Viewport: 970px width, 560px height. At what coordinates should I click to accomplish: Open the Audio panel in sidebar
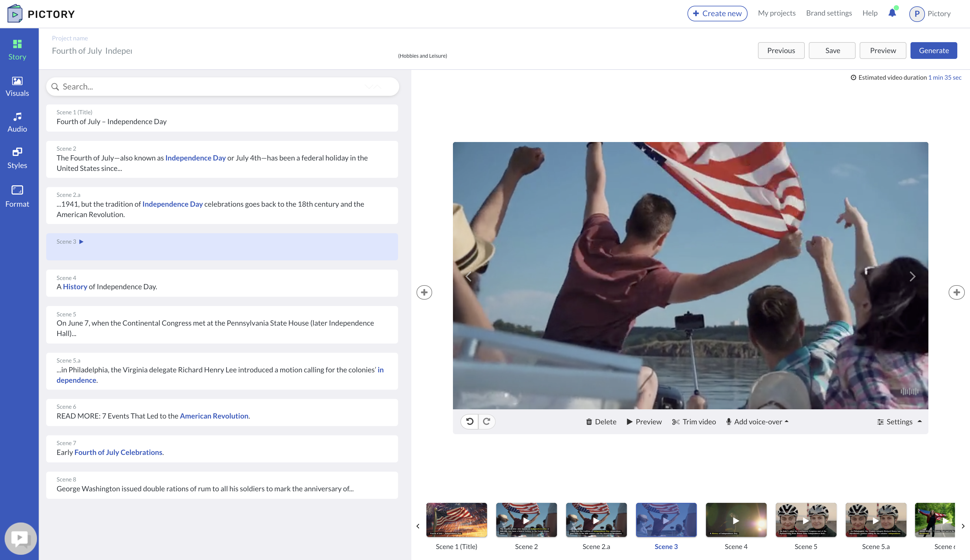click(17, 122)
